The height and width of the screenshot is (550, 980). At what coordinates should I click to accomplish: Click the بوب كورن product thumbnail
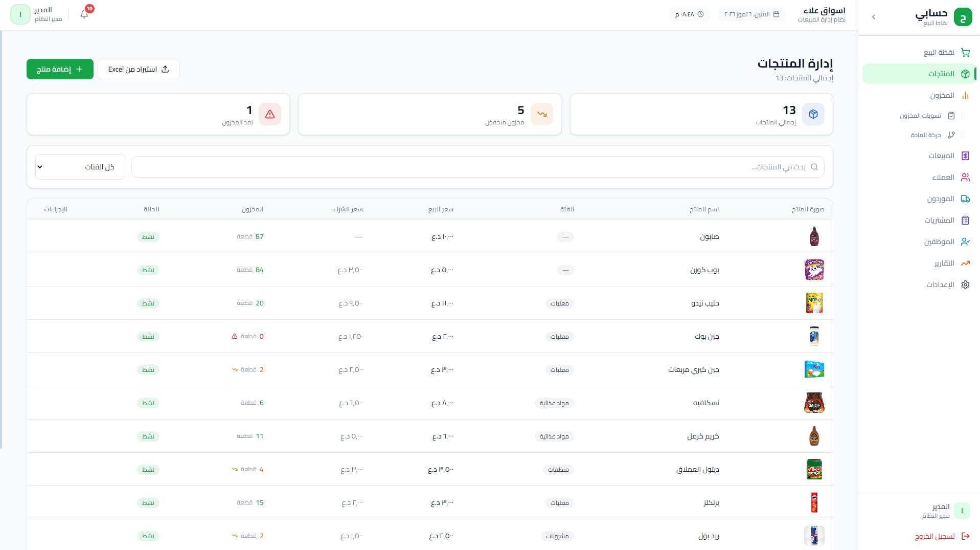(814, 270)
